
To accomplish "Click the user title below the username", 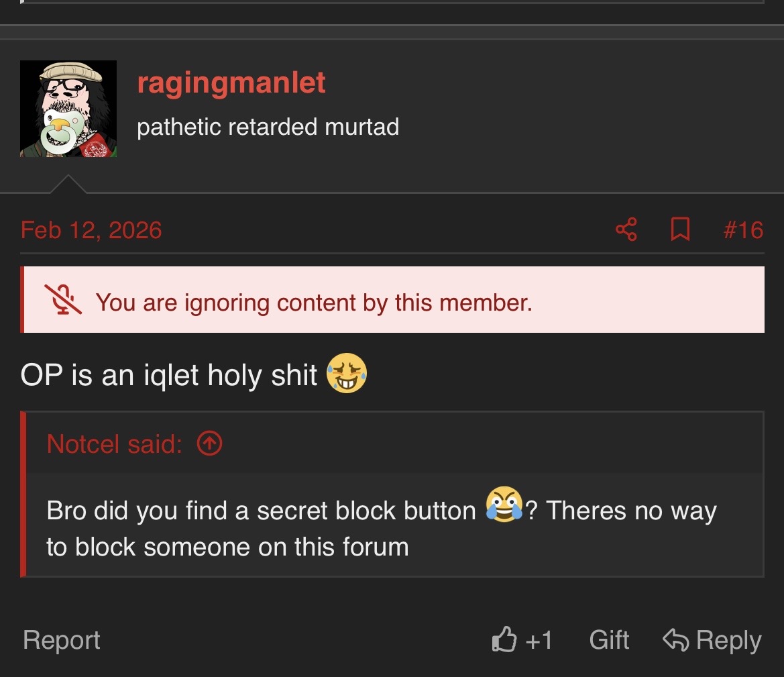I will point(268,127).
